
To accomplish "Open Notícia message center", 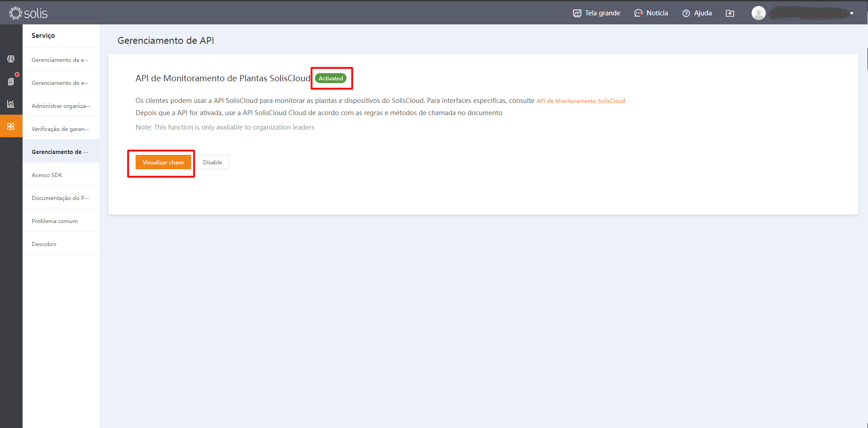I will [x=651, y=13].
